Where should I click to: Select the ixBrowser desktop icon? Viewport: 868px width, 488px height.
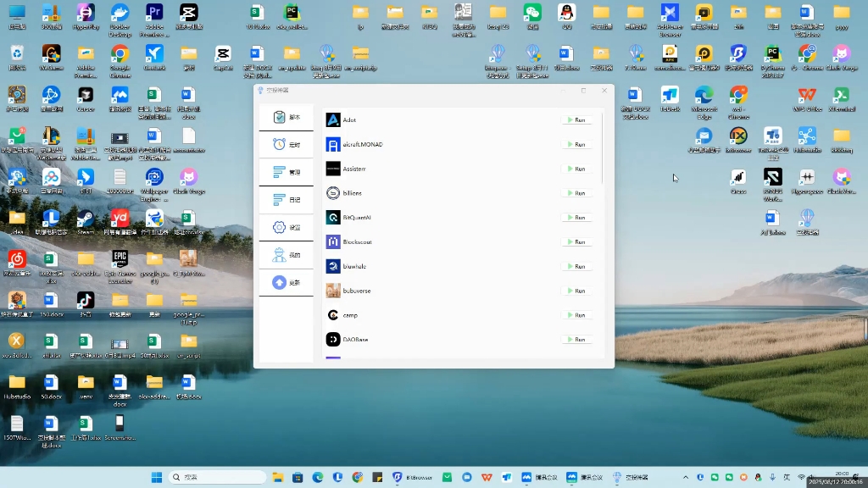738,140
